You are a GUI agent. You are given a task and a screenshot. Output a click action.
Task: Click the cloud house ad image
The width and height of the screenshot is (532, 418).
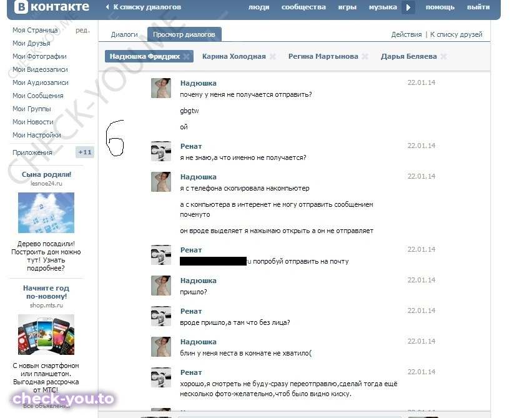pos(46,213)
